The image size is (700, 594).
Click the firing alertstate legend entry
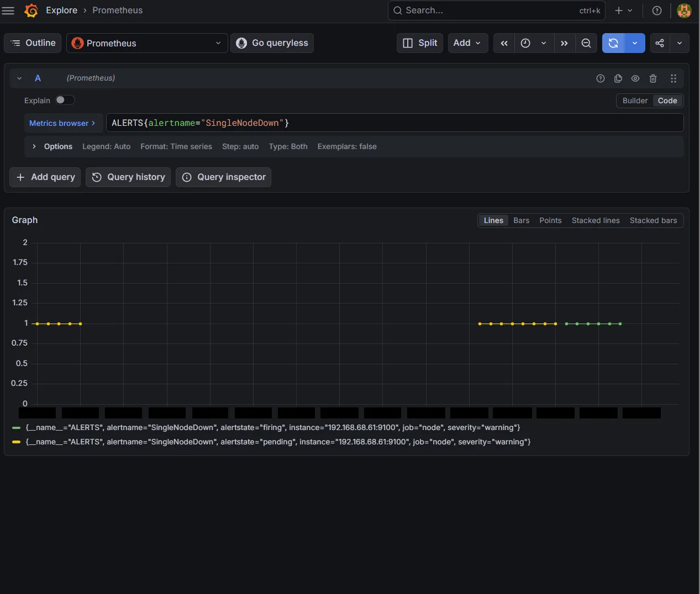(x=273, y=428)
